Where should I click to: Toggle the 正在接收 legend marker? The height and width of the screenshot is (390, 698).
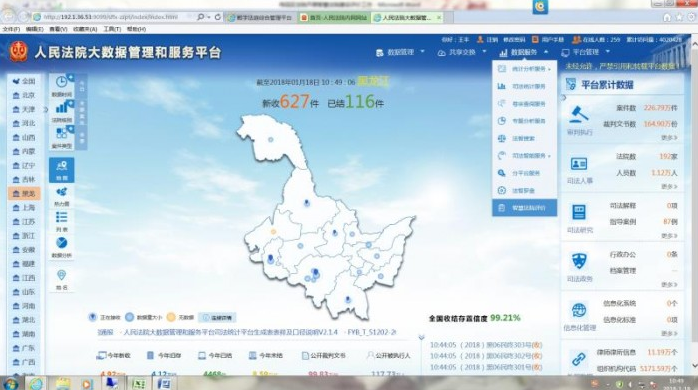pos(93,317)
